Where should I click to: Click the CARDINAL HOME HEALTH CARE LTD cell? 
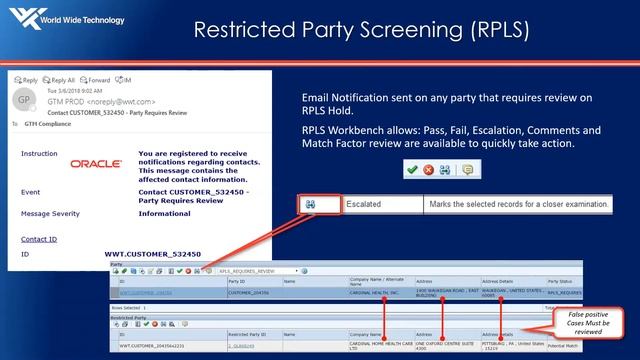click(x=381, y=346)
